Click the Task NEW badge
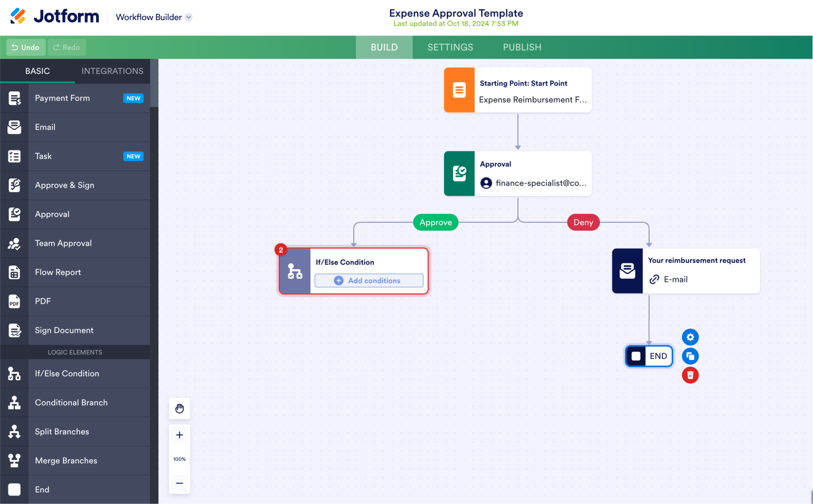 tap(134, 156)
